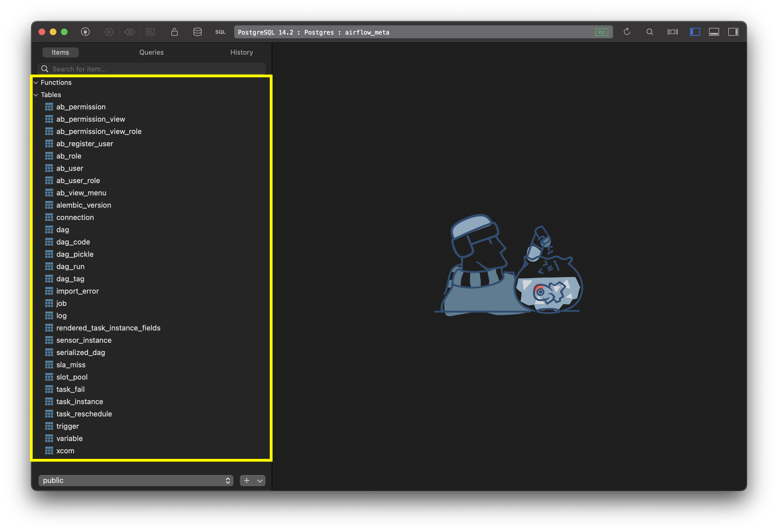Click the plus add item button
Image resolution: width=778 pixels, height=532 pixels.
tap(247, 480)
